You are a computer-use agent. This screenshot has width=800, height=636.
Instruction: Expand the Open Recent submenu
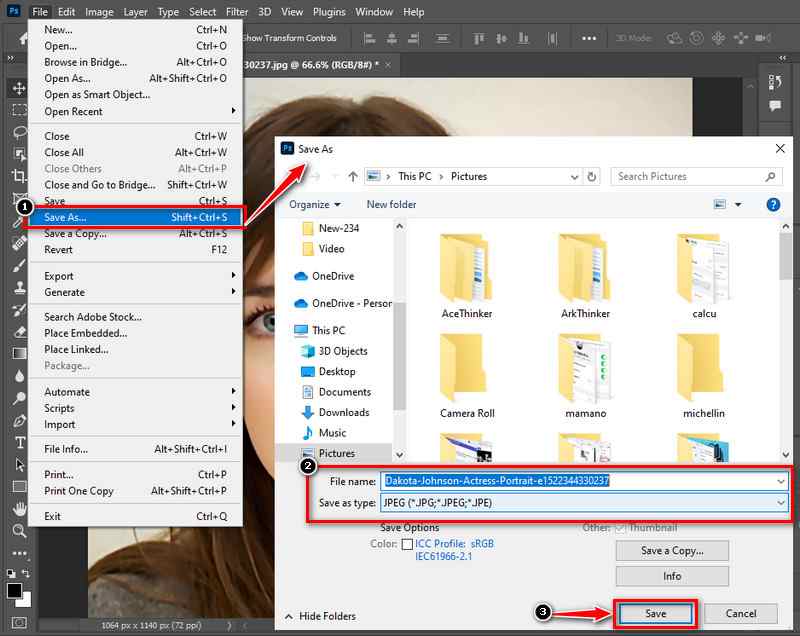(135, 111)
